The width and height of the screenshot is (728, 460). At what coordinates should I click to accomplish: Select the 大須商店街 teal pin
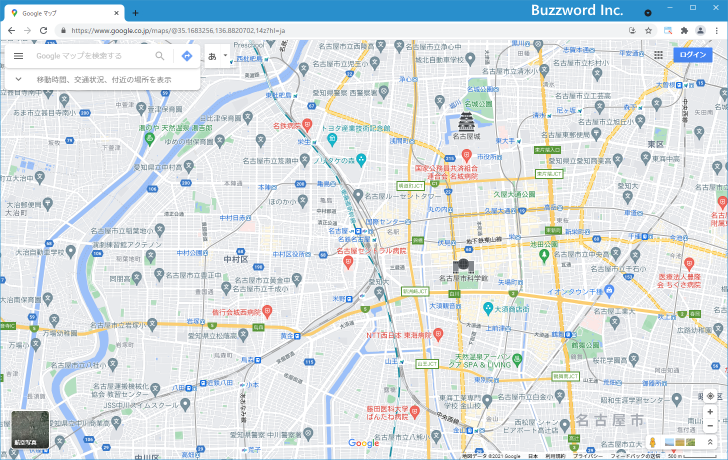pos(488,308)
